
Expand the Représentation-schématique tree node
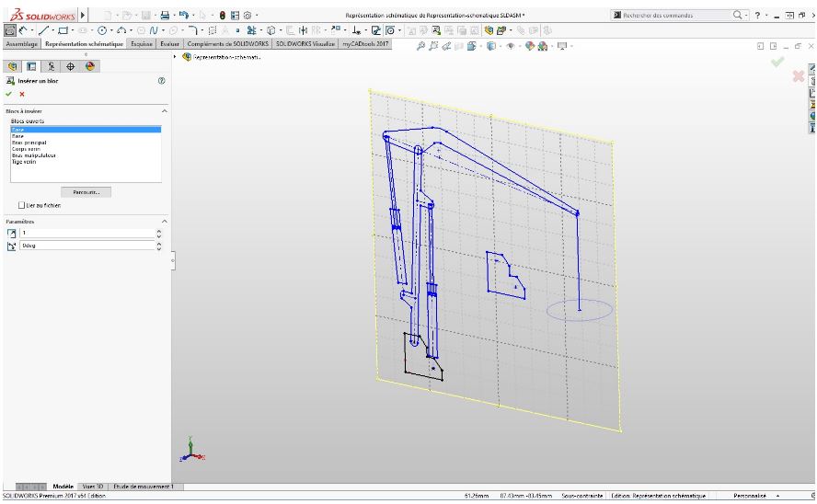point(175,57)
